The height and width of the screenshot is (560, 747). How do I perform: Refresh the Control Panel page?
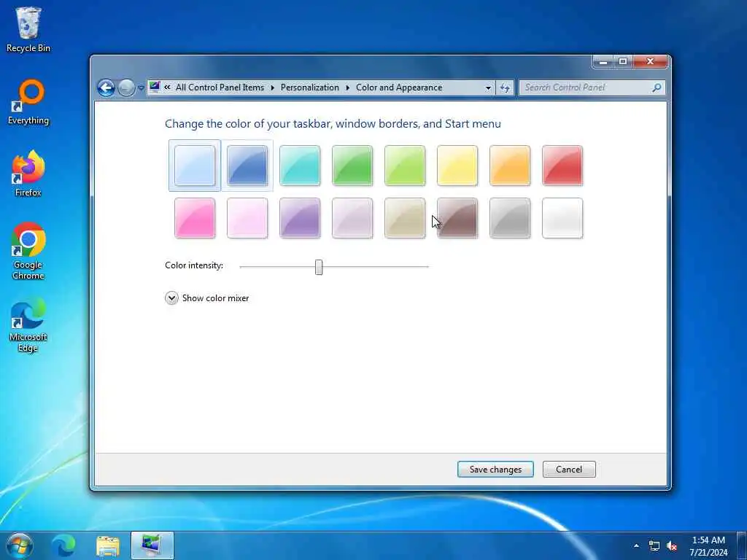(x=505, y=88)
